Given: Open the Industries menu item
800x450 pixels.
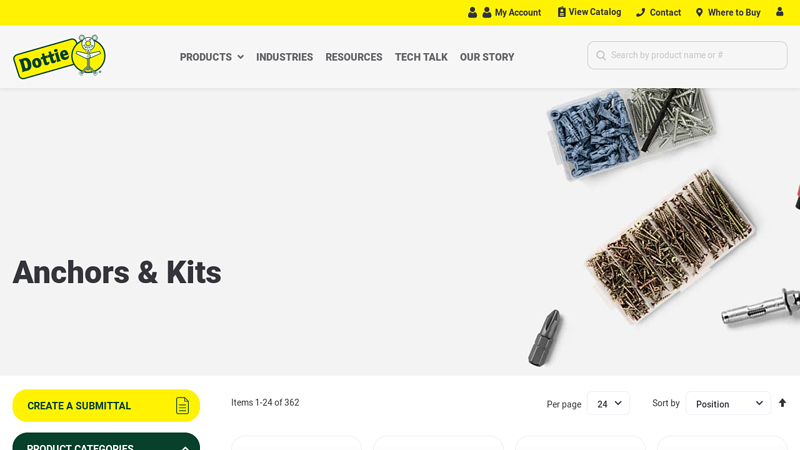Looking at the screenshot, I should 285,57.
